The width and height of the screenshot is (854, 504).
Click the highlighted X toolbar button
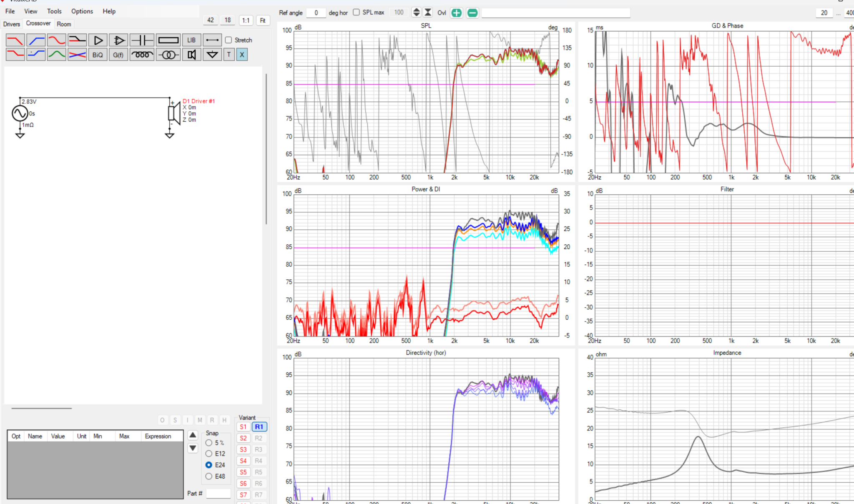point(242,55)
